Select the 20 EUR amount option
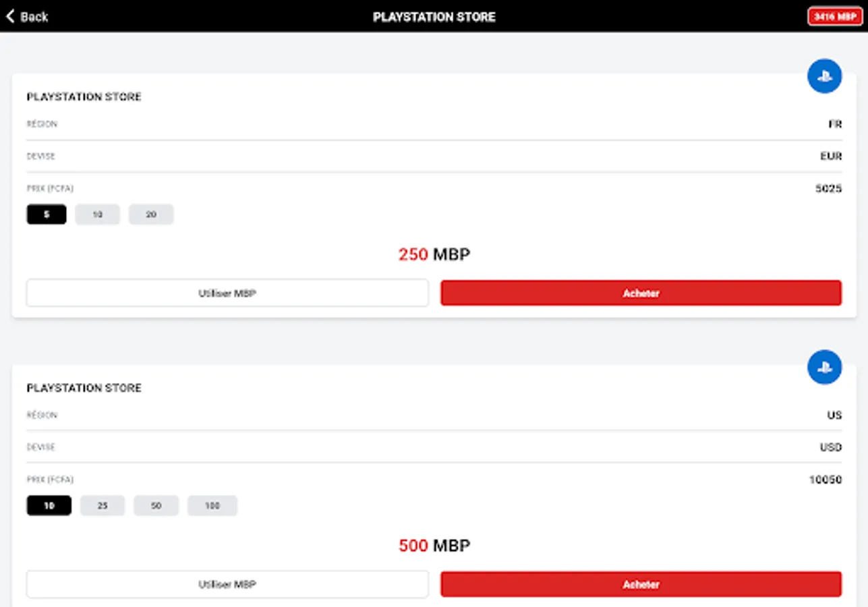This screenshot has width=868, height=607. tap(151, 214)
